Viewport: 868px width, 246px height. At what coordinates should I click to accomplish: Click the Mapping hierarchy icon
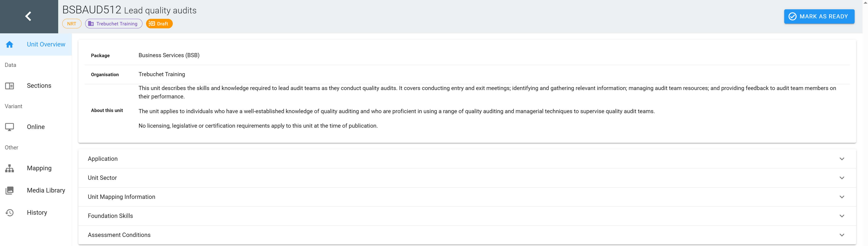coord(10,168)
